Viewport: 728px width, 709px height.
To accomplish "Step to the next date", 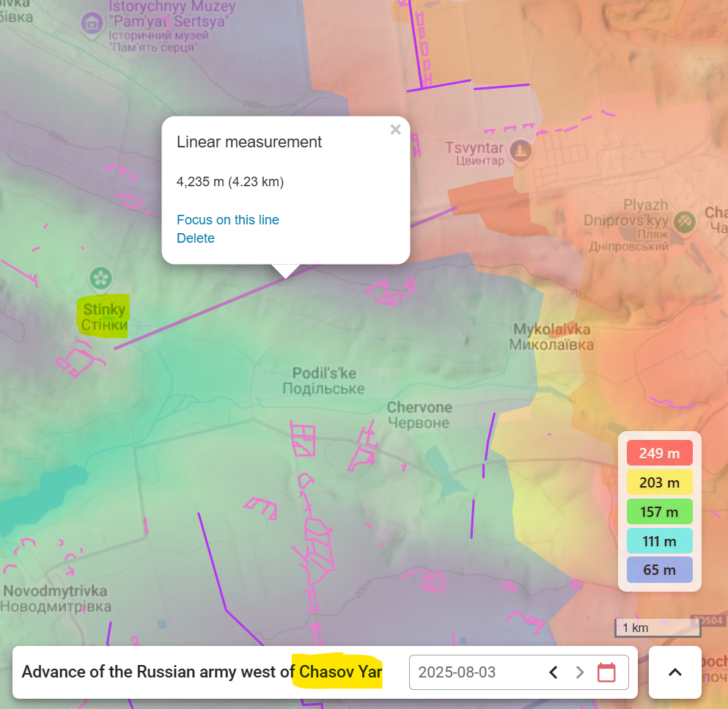I will click(579, 672).
